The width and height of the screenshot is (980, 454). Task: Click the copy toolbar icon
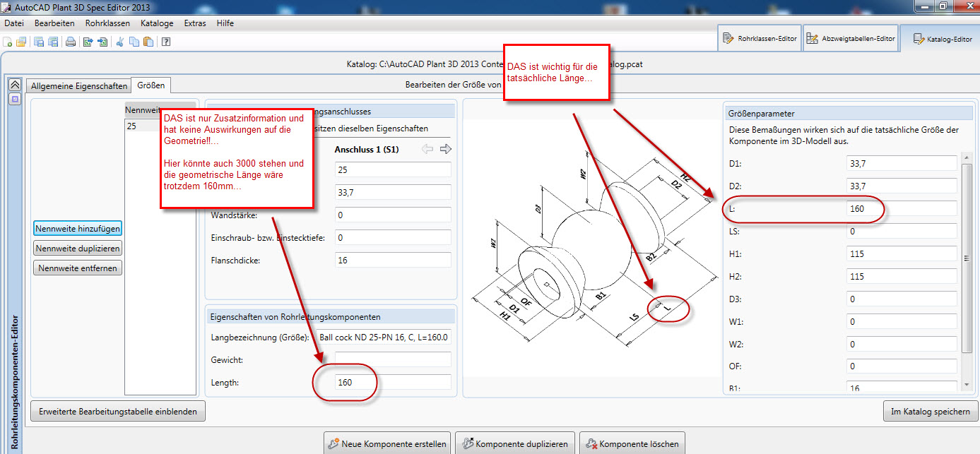click(134, 42)
